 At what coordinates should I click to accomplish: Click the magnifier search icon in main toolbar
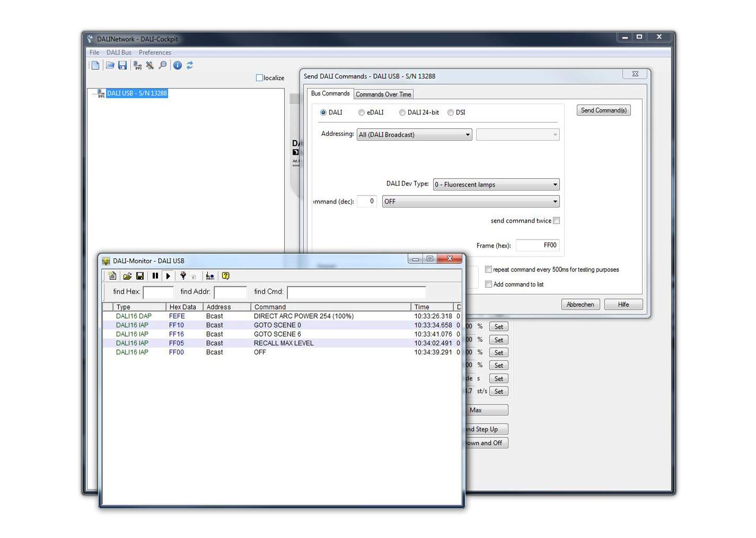(x=163, y=65)
